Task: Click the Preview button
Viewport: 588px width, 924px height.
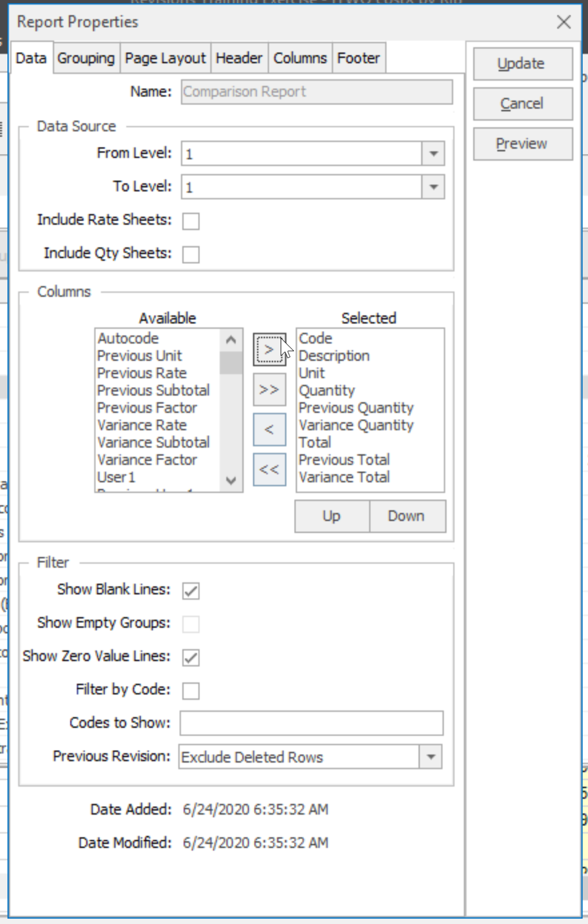Action: 523,144
